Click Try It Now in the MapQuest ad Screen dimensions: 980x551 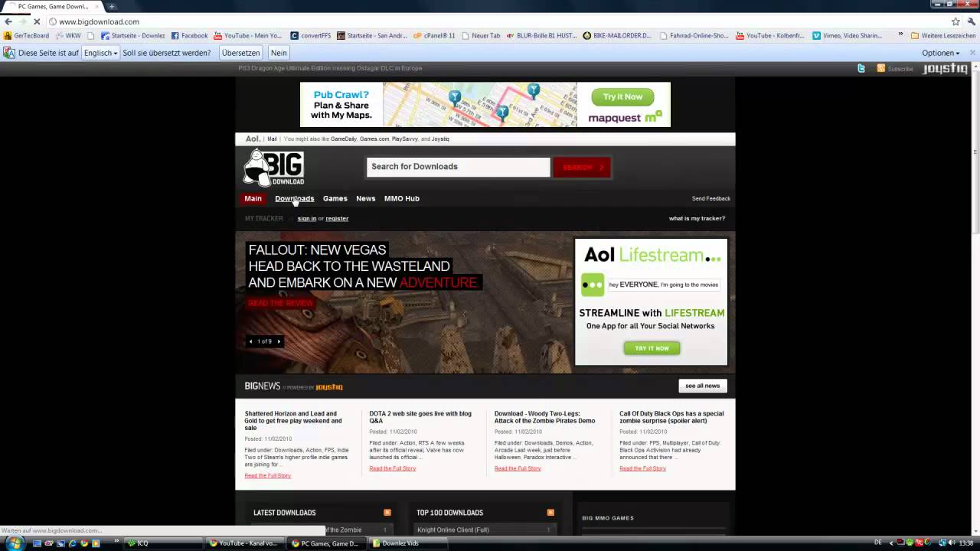622,97
